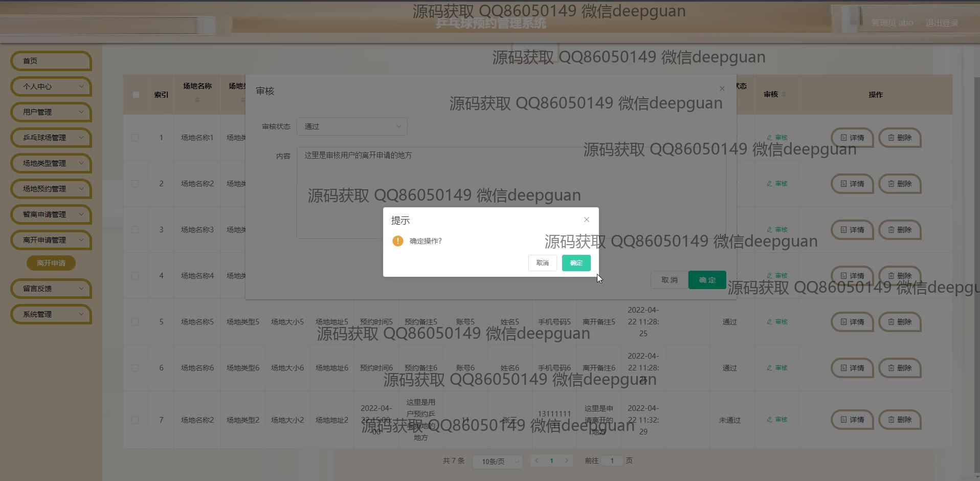Click the 内容 review text area

511,192
